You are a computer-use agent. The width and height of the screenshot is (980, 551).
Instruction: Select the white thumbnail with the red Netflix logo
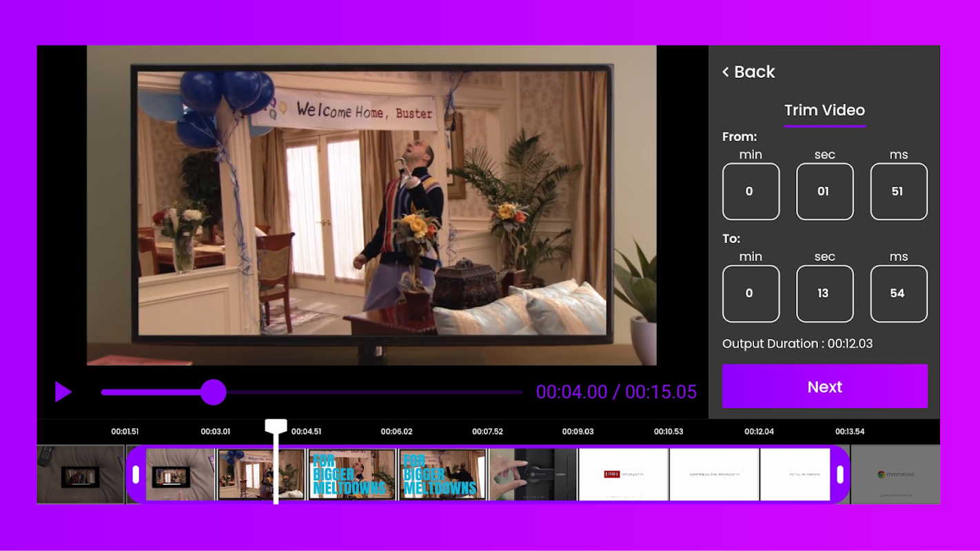pyautogui.click(x=623, y=475)
